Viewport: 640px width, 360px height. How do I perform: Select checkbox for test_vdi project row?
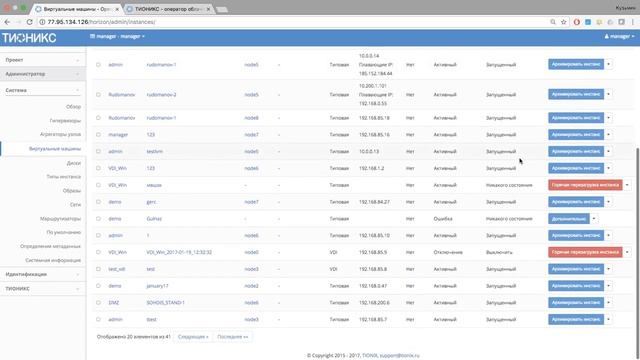(x=98, y=269)
